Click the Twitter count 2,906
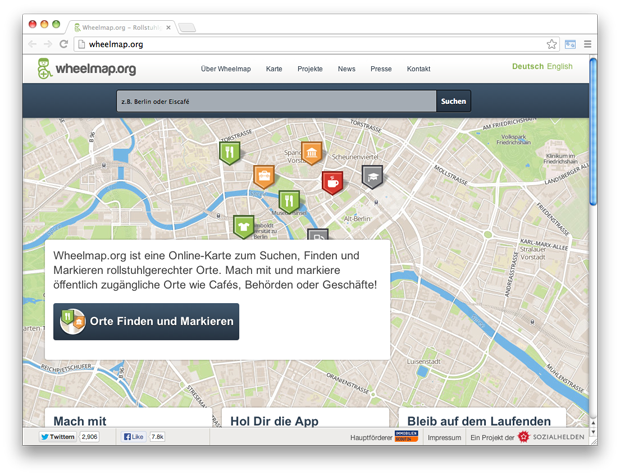The image size is (620, 476). tap(89, 436)
